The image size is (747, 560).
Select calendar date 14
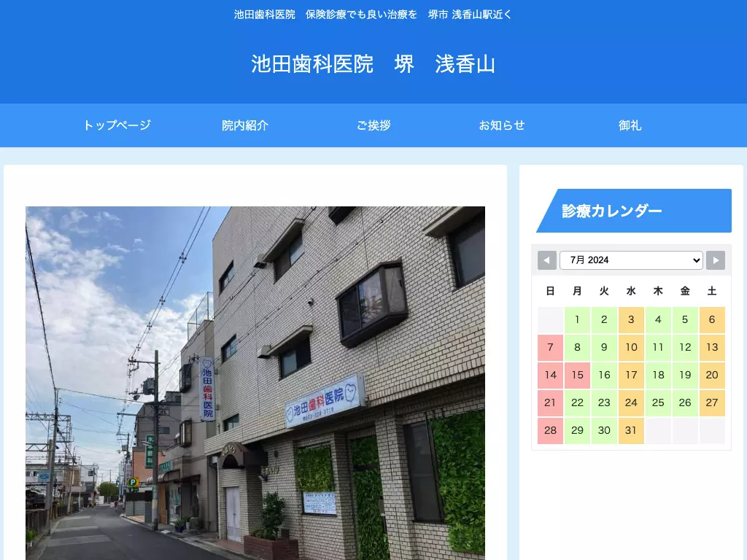pyautogui.click(x=550, y=375)
